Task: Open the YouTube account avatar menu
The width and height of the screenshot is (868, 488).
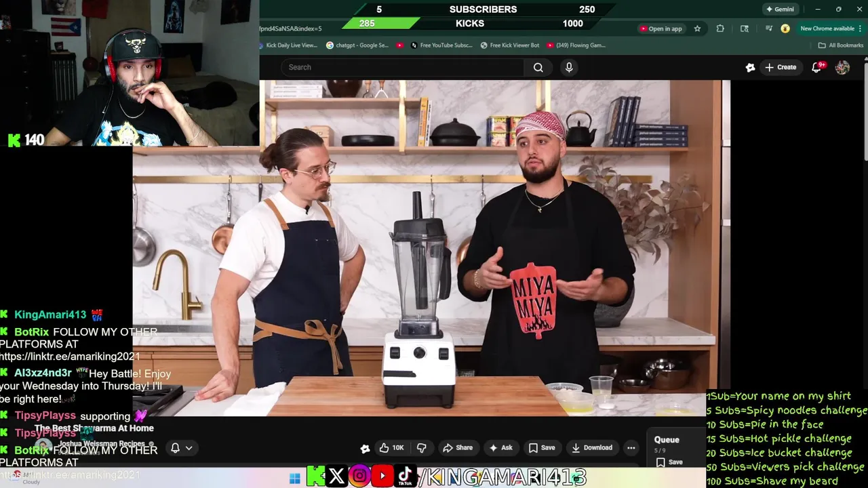Action: click(842, 67)
